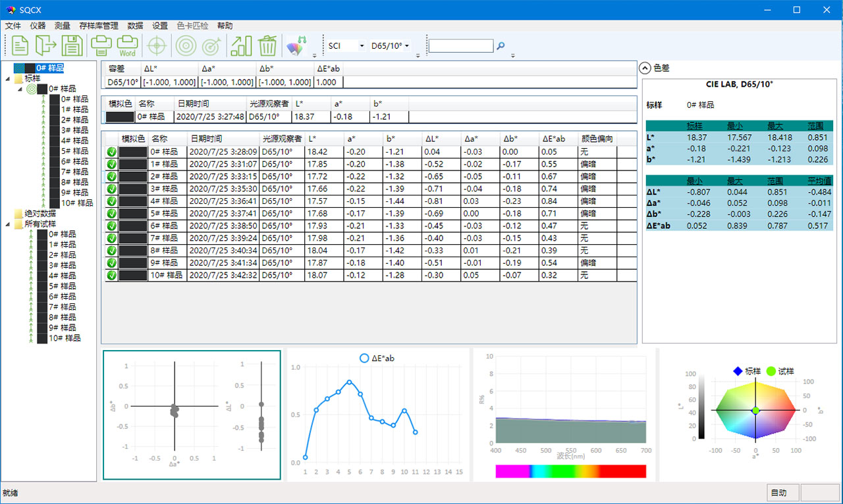Collapse the 色差 panel chevron
Viewport: 843px width, 504px height.
[645, 68]
